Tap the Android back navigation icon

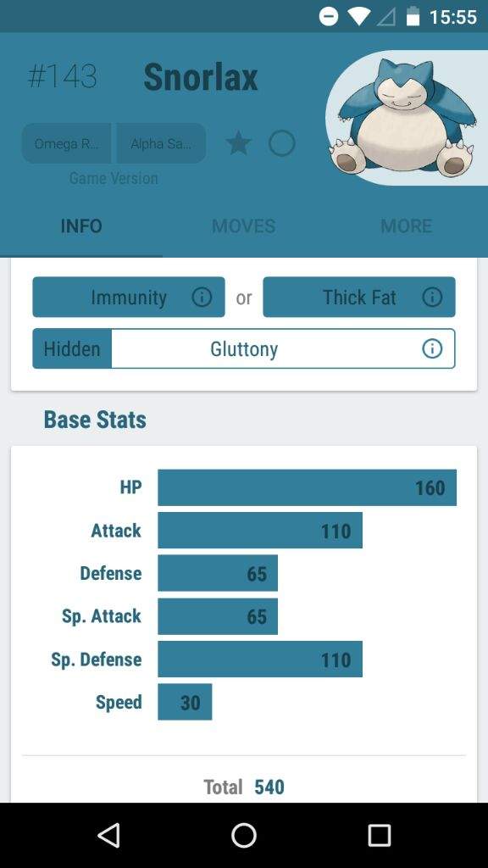tap(108, 835)
